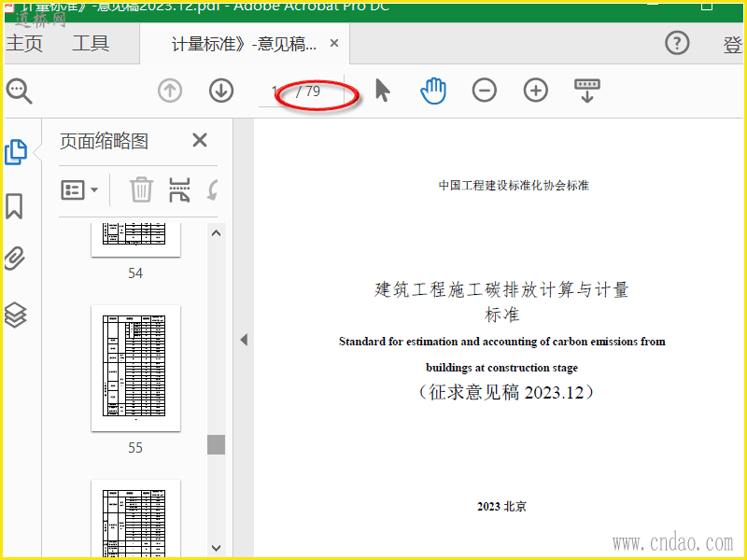
Task: Close the 页面缩略图 panel
Action: 200,141
